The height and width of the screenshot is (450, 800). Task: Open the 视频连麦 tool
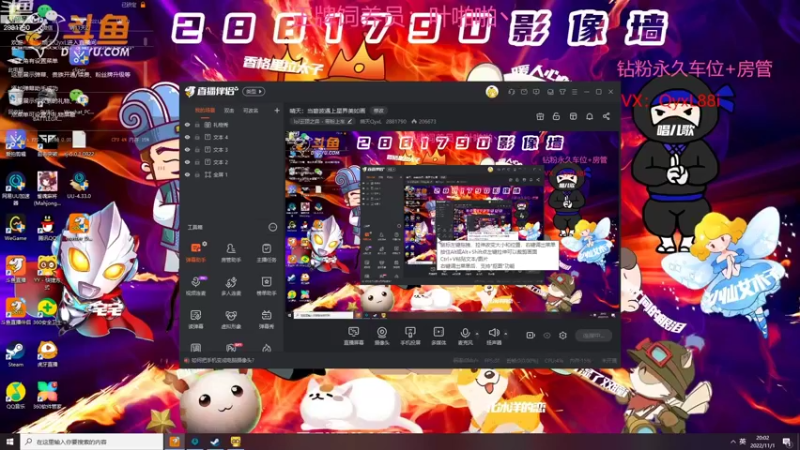point(196,286)
